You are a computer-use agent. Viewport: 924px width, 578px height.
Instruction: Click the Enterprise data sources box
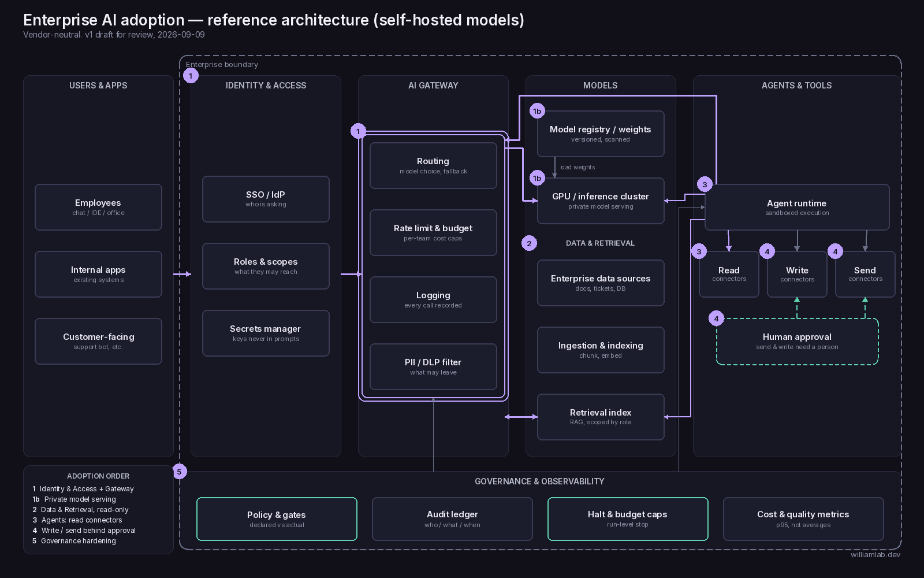click(601, 283)
